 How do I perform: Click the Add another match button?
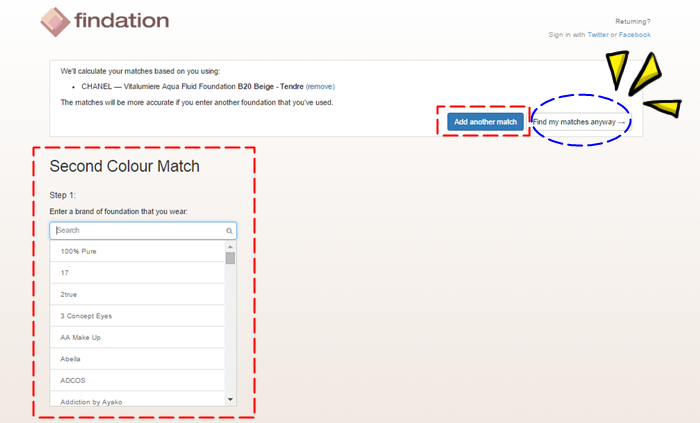tap(485, 122)
